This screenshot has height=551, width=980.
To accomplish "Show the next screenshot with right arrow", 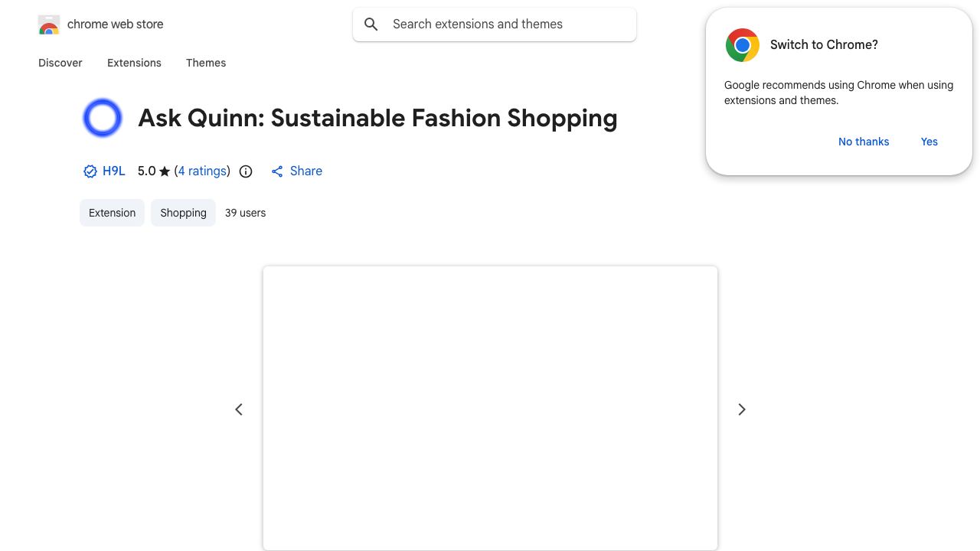I will tap(741, 409).
